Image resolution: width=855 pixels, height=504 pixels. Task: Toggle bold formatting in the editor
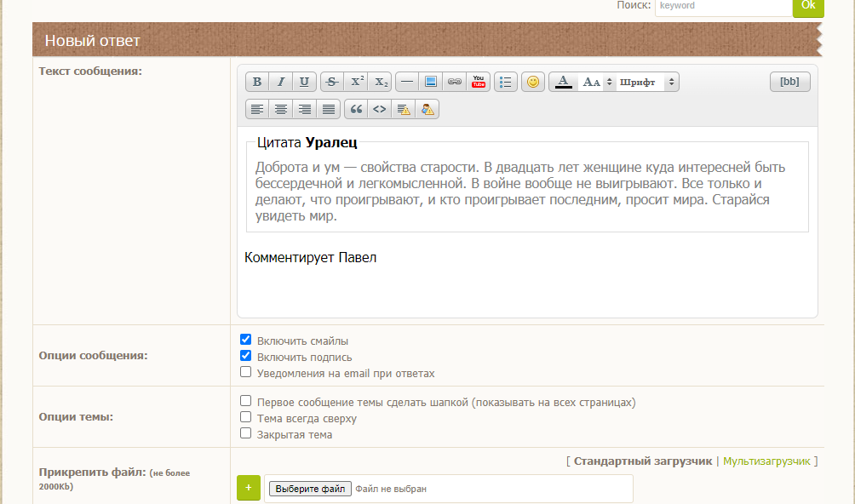tap(257, 82)
